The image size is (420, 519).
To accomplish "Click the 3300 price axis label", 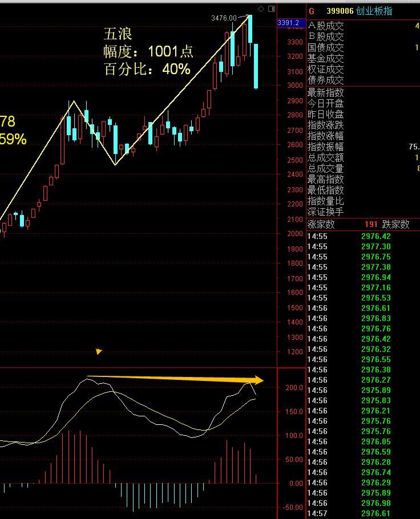I will click(x=295, y=42).
